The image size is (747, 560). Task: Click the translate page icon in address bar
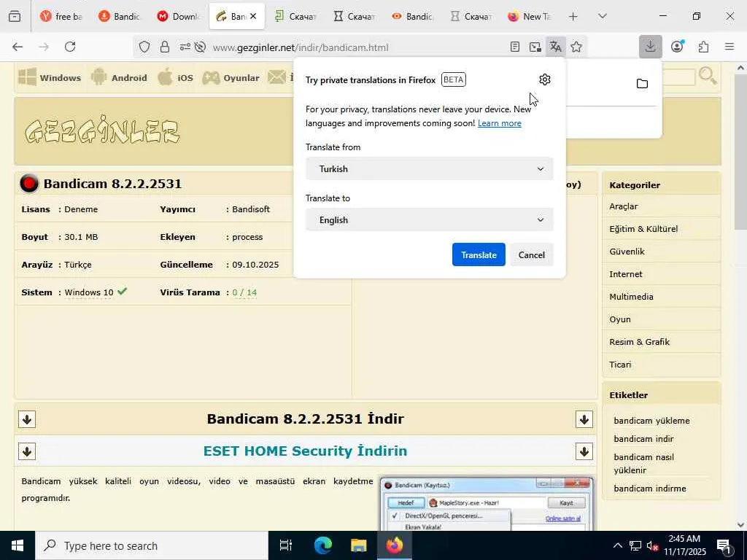tap(555, 47)
